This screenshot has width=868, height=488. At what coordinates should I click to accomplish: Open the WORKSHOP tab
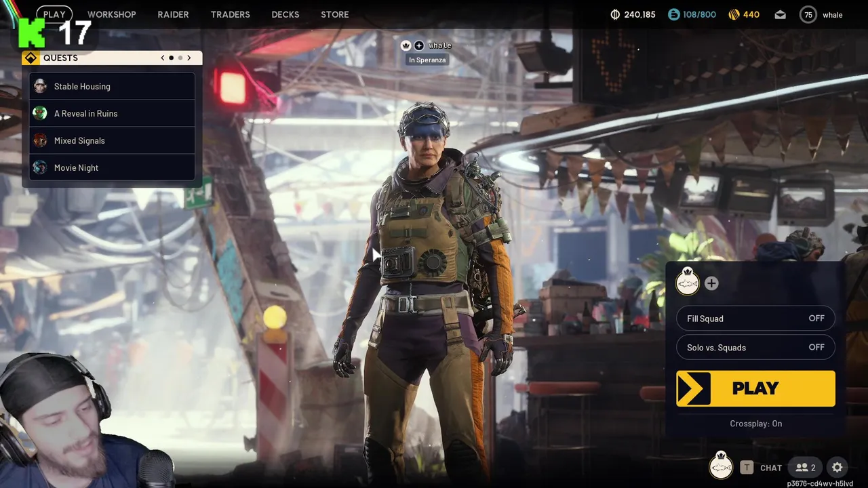[x=111, y=14]
